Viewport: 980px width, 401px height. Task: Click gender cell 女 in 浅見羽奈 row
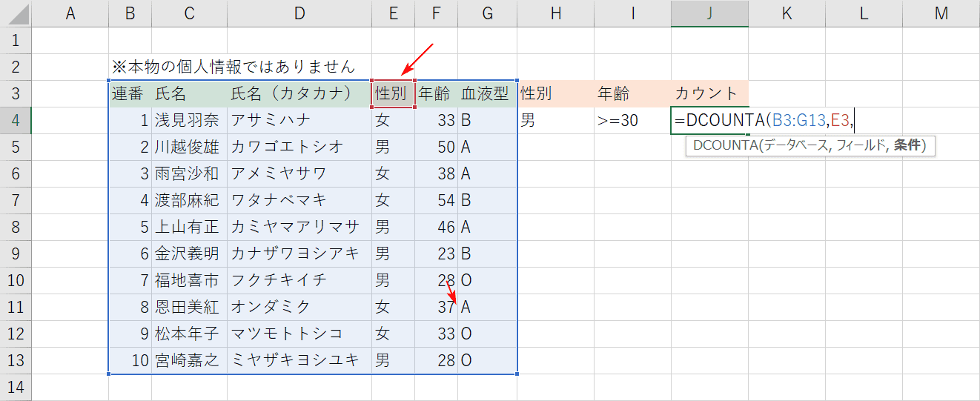click(x=393, y=120)
